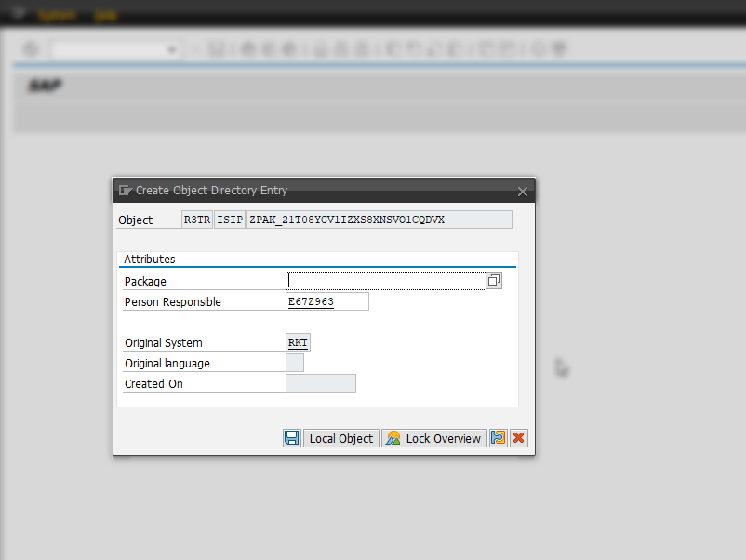Click the Save icon in the dialog
This screenshot has height=560, width=746.
292,438
